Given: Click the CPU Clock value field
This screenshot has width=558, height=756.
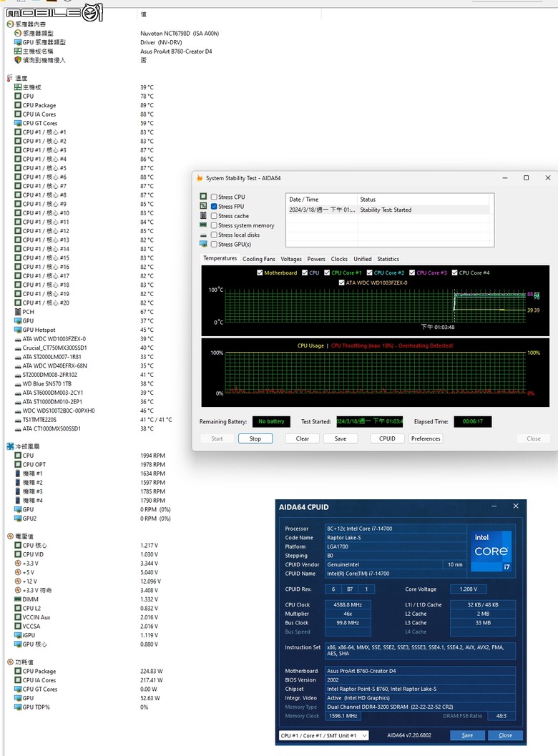Looking at the screenshot, I should (x=348, y=604).
